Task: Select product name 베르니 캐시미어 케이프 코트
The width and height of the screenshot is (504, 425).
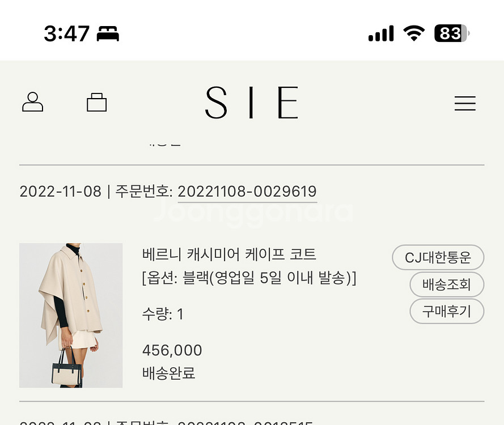Action: [x=229, y=255]
